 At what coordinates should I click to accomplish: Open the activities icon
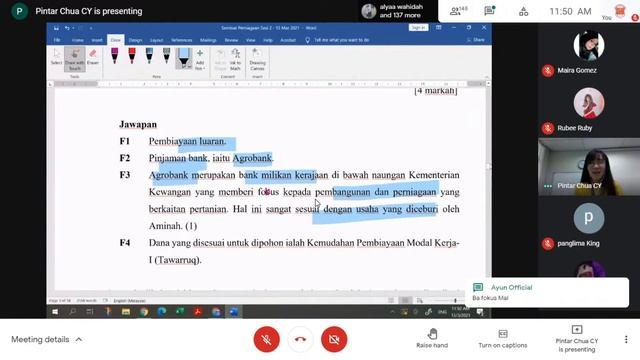click(523, 11)
